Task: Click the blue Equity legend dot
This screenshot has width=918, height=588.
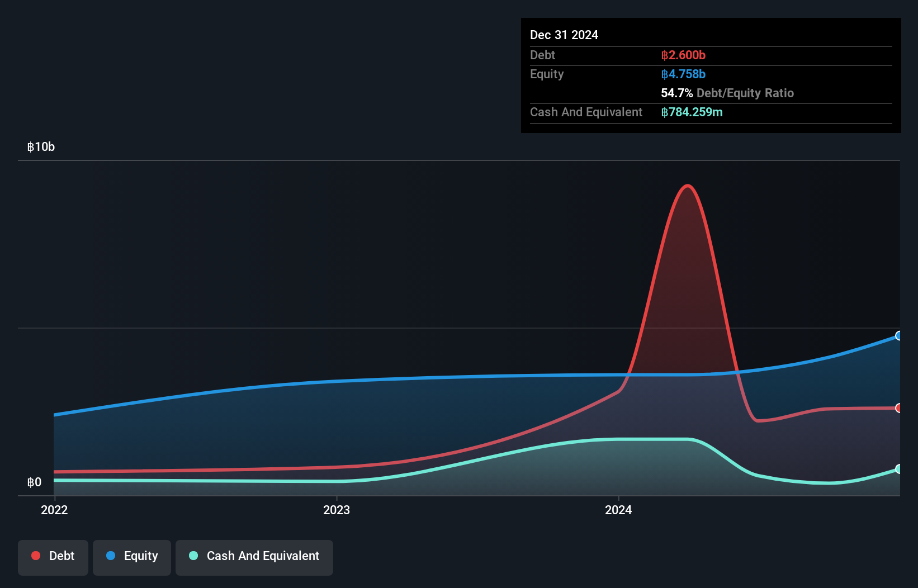Action: [x=110, y=556]
